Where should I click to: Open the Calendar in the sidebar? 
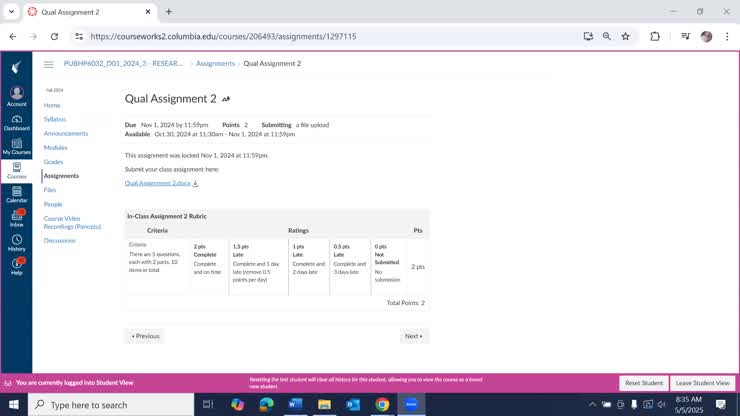(16, 193)
